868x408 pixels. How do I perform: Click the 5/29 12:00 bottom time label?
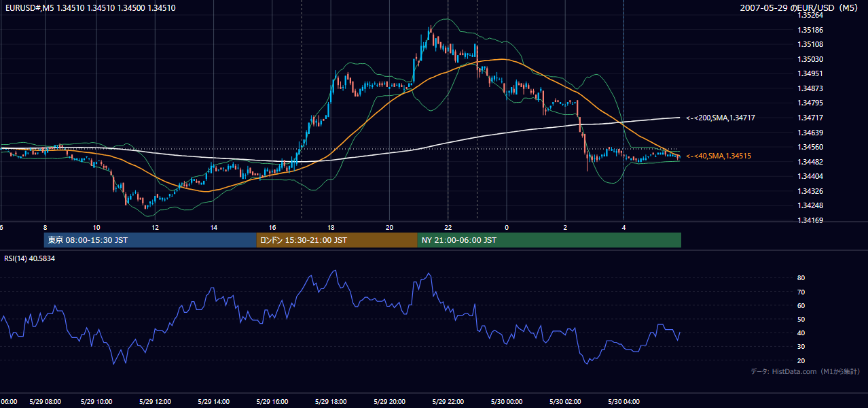click(155, 401)
